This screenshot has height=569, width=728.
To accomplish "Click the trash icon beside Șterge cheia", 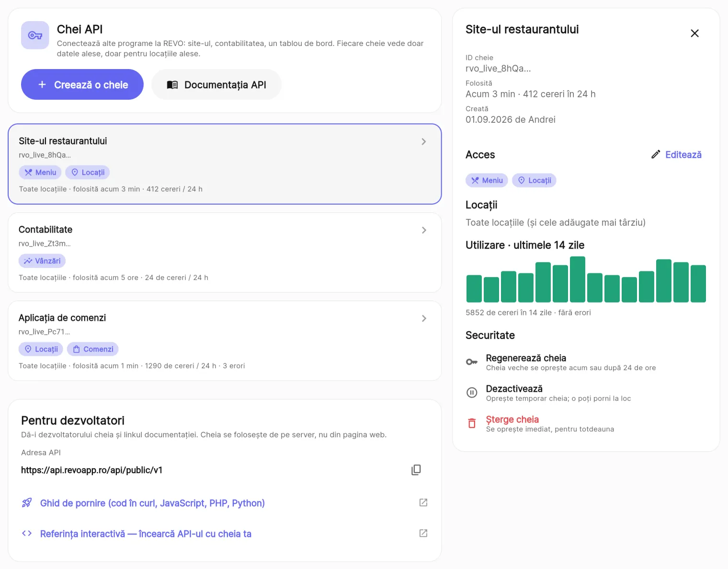I will (472, 423).
